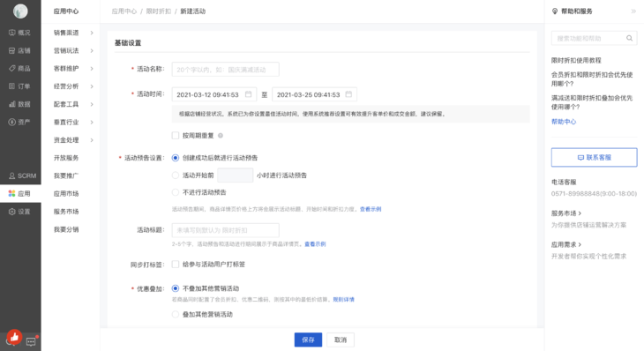The image size is (644, 351).
Task: Open 资产 assets in sidebar
Action: [x=20, y=122]
